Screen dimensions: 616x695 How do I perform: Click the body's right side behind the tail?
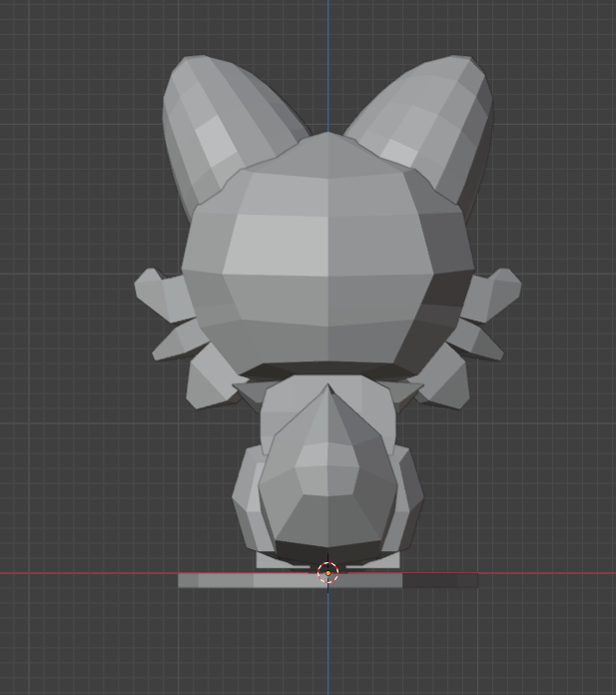click(x=407, y=499)
